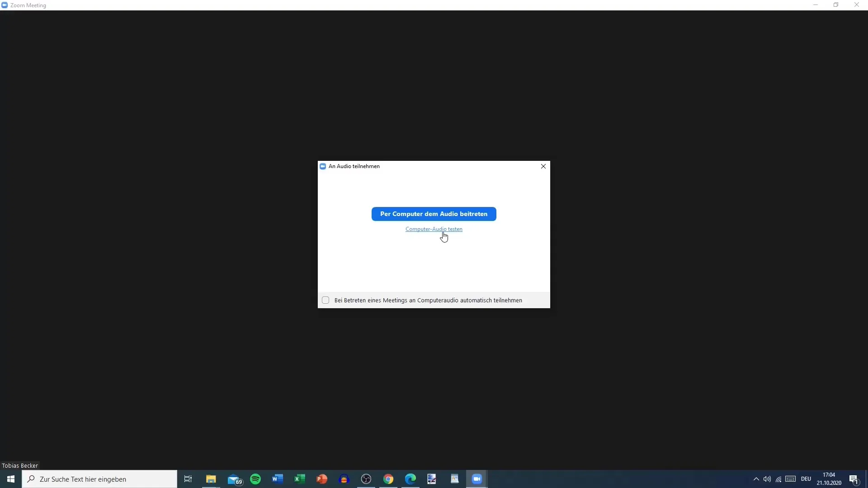Open PowerPoint taskbar icon

click(x=322, y=479)
